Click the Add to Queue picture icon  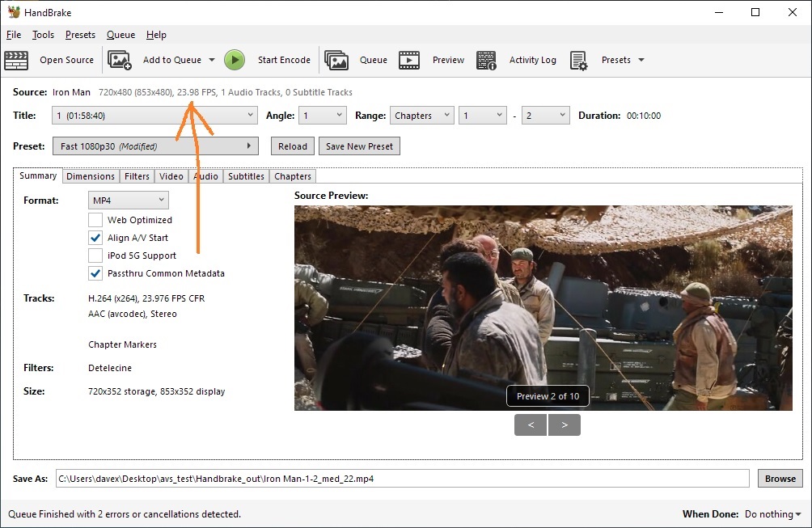[x=120, y=60]
